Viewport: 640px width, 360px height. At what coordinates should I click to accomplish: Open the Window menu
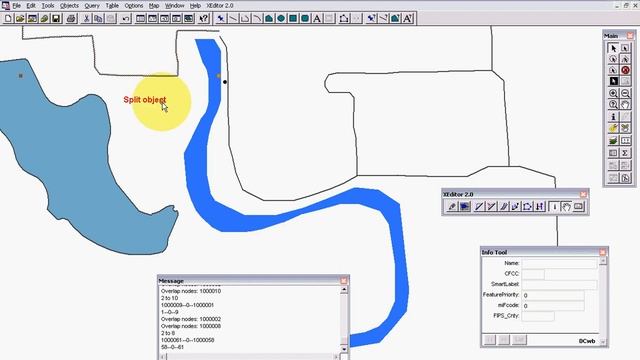click(174, 6)
